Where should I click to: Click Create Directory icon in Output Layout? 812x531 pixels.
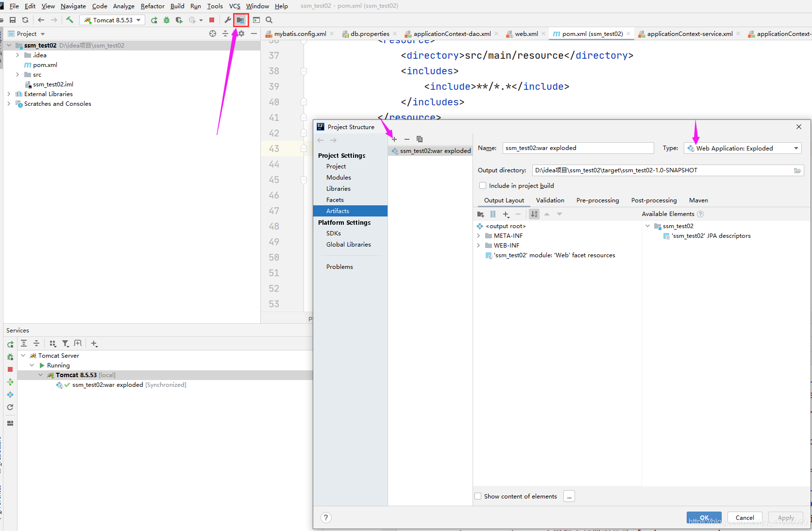[x=481, y=214]
